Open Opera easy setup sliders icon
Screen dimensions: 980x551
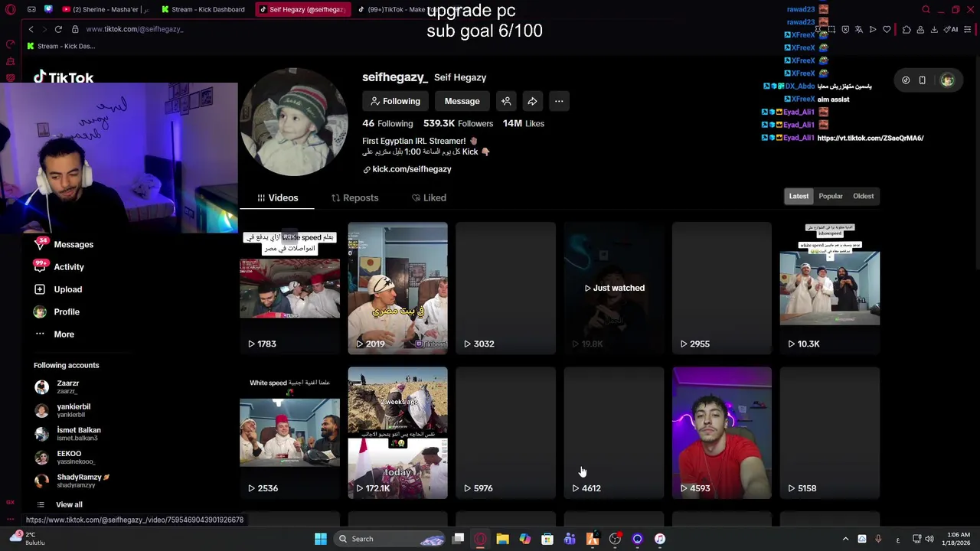(x=968, y=29)
